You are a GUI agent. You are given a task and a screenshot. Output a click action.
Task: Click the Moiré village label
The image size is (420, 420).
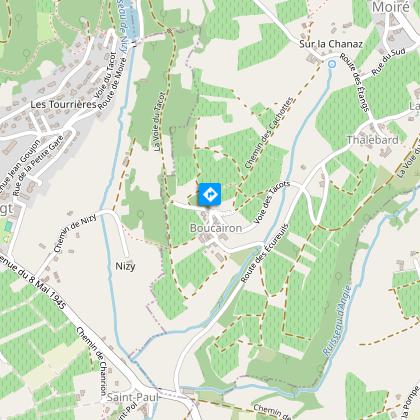391,7
